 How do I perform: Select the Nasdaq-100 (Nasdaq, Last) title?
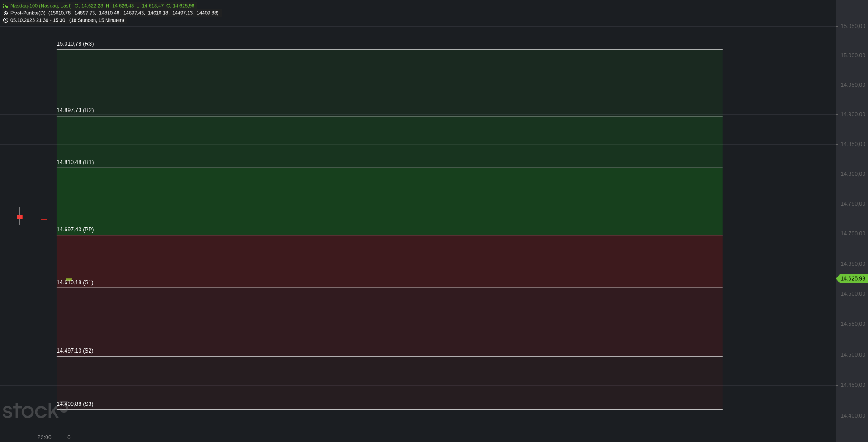pos(41,6)
